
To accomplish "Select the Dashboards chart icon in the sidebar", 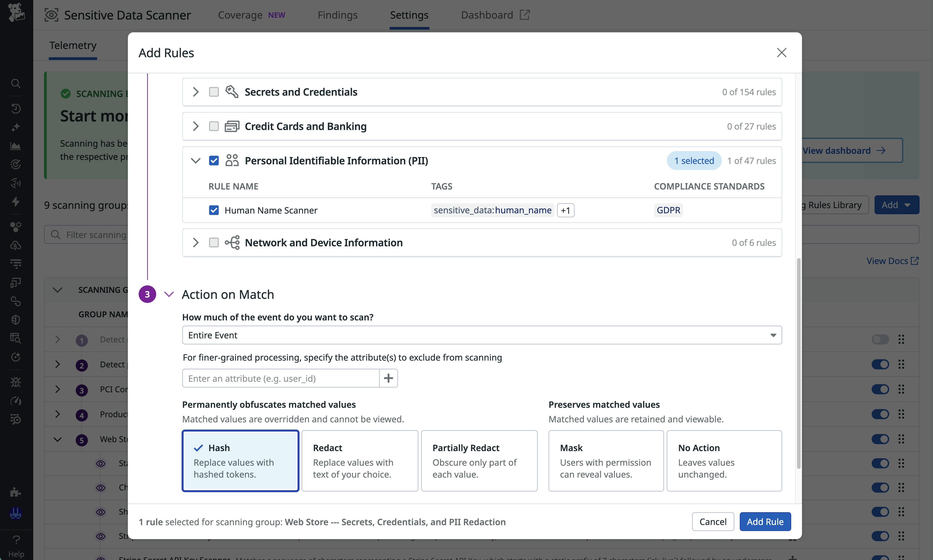I will pos(16,146).
